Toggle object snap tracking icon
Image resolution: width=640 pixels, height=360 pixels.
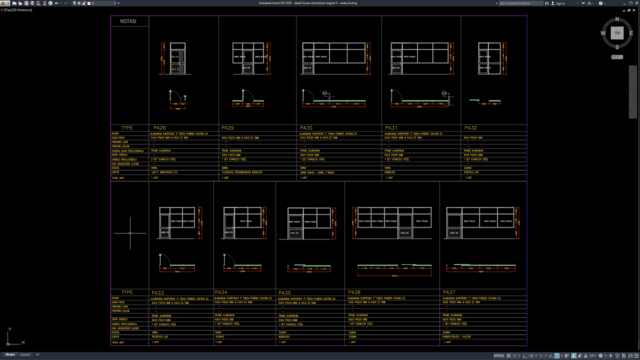tap(551, 356)
